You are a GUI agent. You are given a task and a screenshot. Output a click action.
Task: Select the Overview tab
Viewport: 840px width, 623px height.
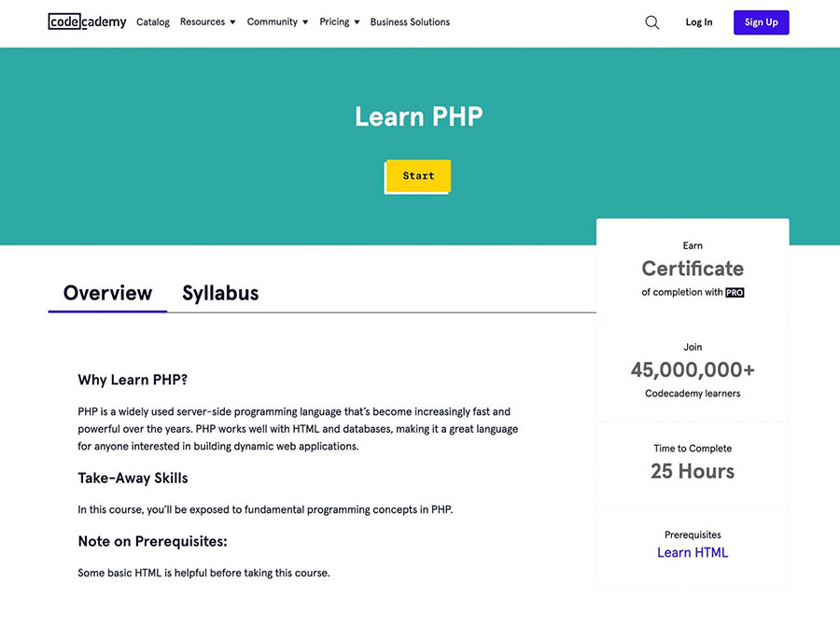pyautogui.click(x=107, y=293)
